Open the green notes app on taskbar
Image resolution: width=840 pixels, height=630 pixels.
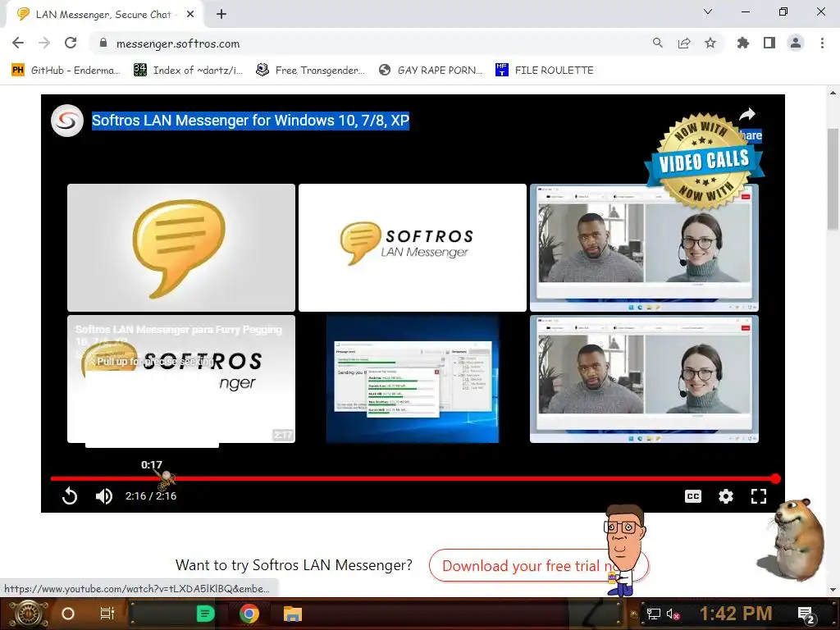(205, 614)
